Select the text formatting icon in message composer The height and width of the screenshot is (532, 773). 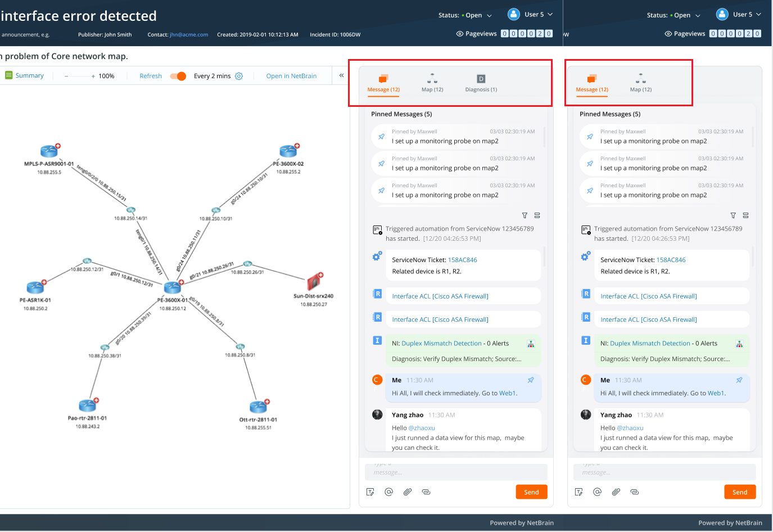point(370,492)
